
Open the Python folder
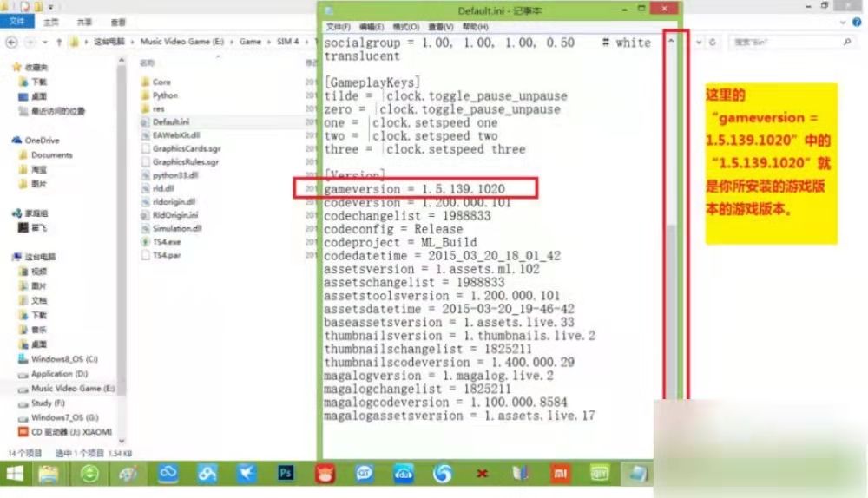pyautogui.click(x=165, y=95)
